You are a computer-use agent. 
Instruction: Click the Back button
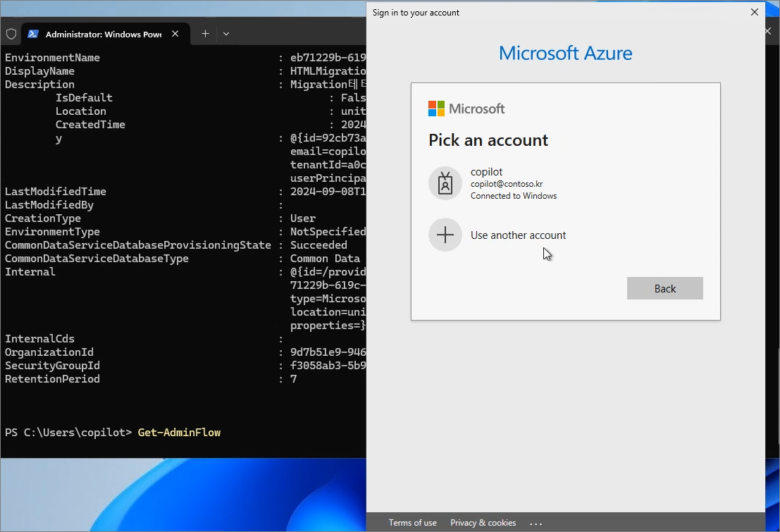pos(664,288)
